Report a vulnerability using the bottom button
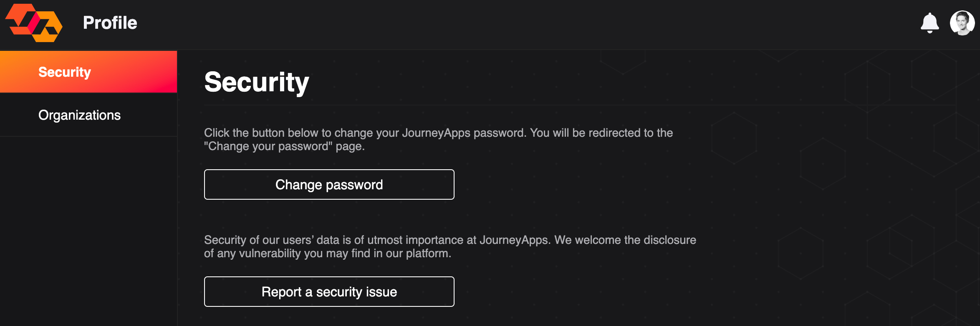The height and width of the screenshot is (326, 980). point(329,291)
